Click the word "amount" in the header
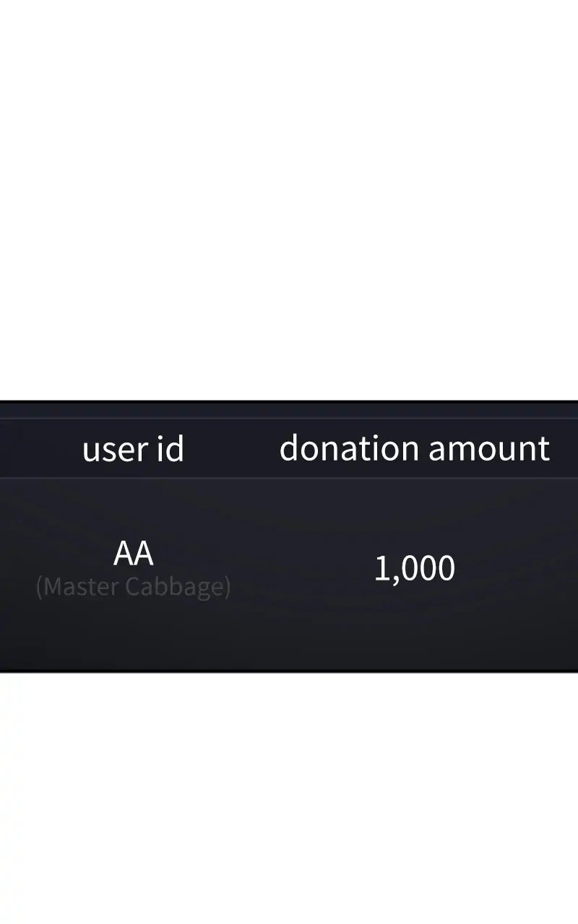Viewport: 578px width, 924px height. pos(489,448)
